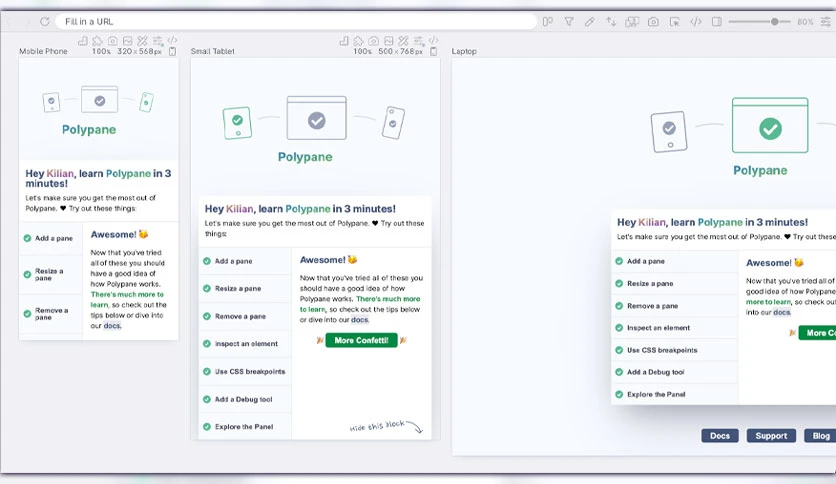Activate the inspect element cursor icon
The height and width of the screenshot is (484, 836).
(674, 22)
